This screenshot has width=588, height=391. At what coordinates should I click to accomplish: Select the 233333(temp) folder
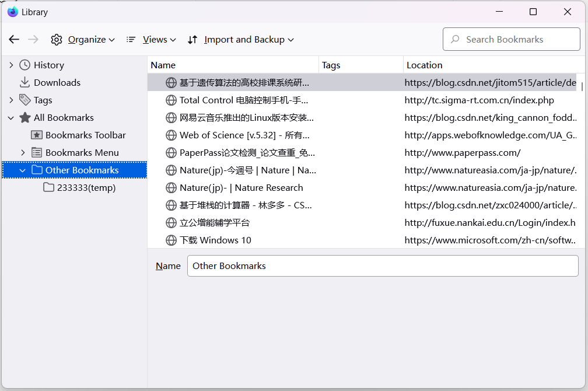[86, 187]
